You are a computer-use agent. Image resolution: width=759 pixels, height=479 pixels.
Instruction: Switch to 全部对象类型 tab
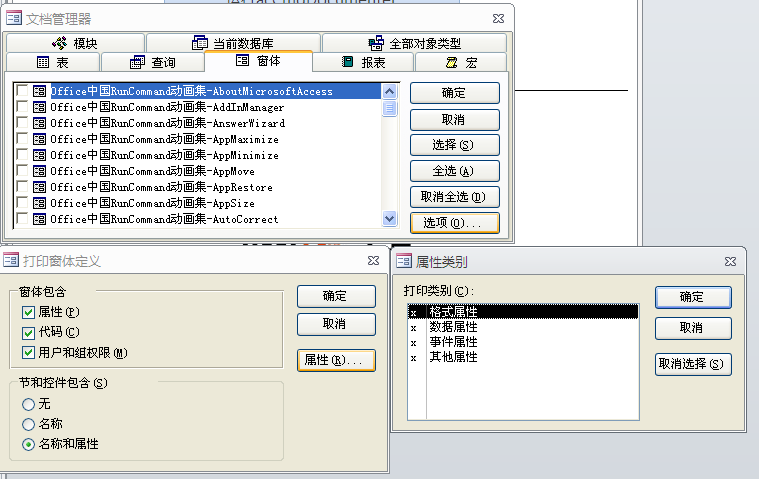[x=414, y=43]
